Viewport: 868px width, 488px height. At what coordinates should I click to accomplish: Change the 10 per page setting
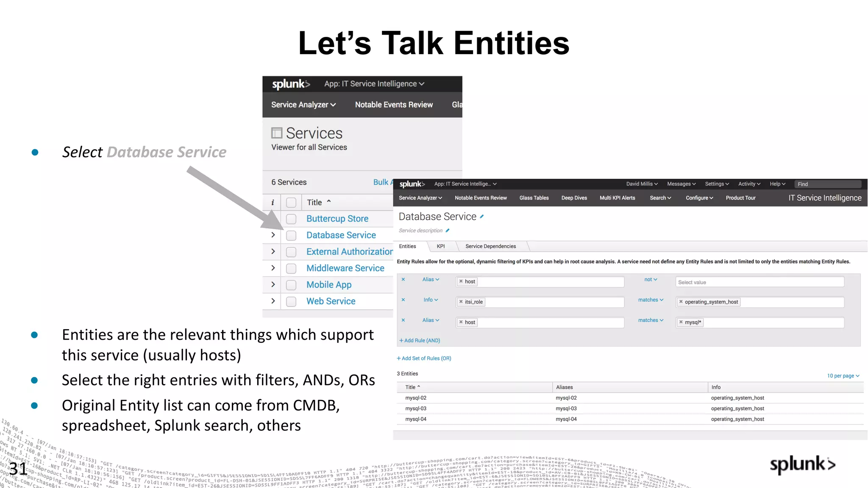click(x=843, y=376)
